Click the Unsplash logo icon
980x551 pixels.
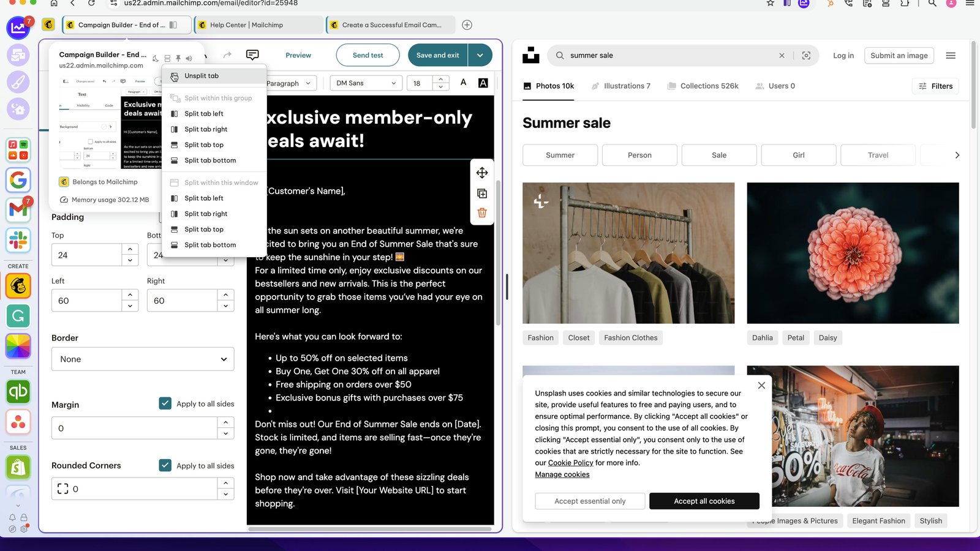click(530, 55)
